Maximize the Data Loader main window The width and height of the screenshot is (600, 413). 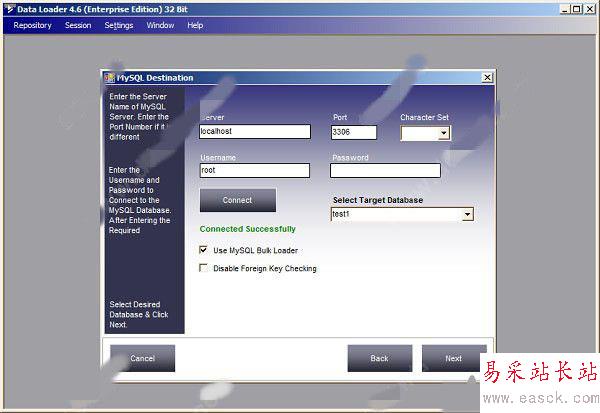pyautogui.click(x=577, y=9)
